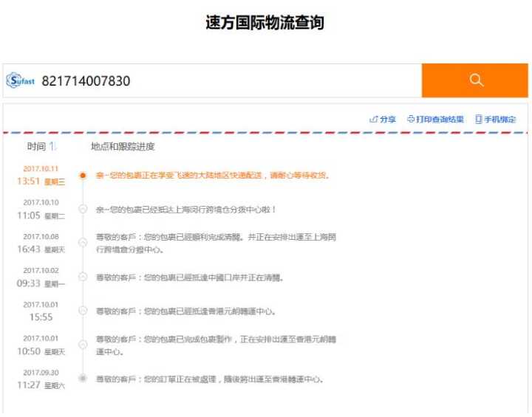This screenshot has height=417, width=532.
Task: Click the timeline dot for 2017.10.01 15:55
Action: click(83, 311)
